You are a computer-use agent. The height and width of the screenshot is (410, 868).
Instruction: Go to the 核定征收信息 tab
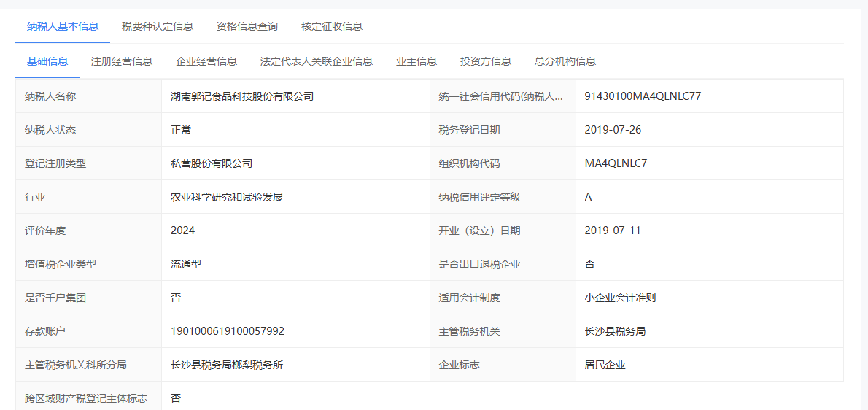click(332, 26)
